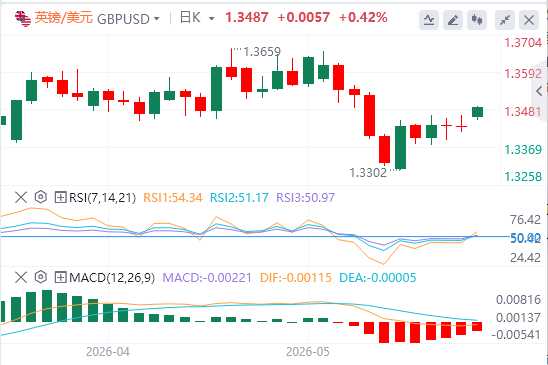
Task: Switch the candlestick chart type icon
Action: [x=477, y=20]
